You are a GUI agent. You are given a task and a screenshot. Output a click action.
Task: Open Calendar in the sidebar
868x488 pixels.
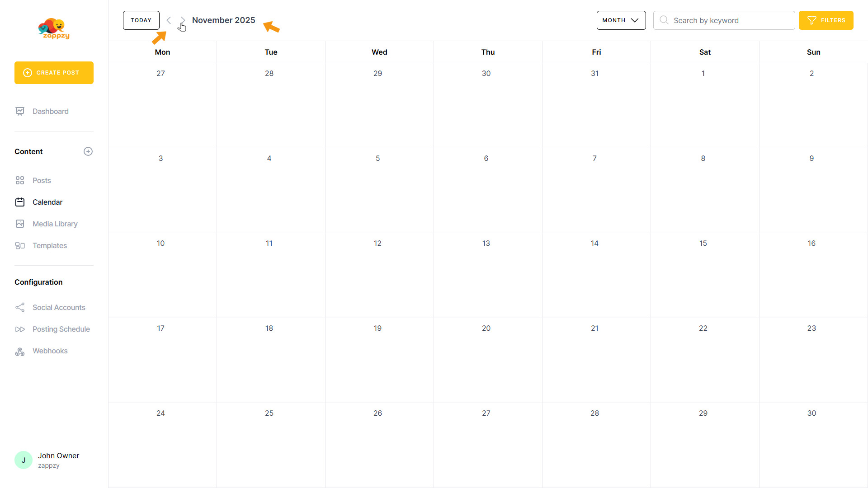pyautogui.click(x=47, y=202)
